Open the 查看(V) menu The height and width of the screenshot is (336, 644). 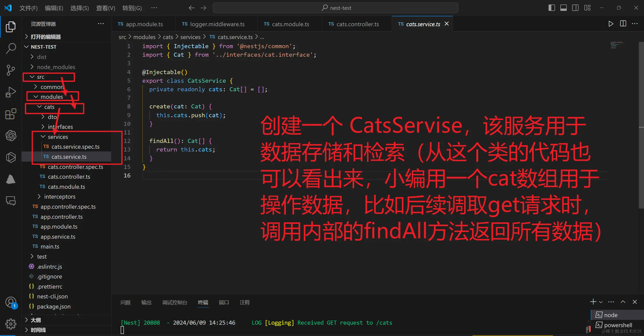106,8
